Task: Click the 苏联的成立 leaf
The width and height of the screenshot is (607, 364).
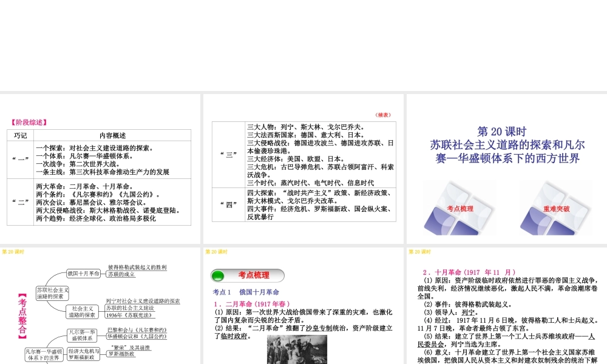Action: 121,274
